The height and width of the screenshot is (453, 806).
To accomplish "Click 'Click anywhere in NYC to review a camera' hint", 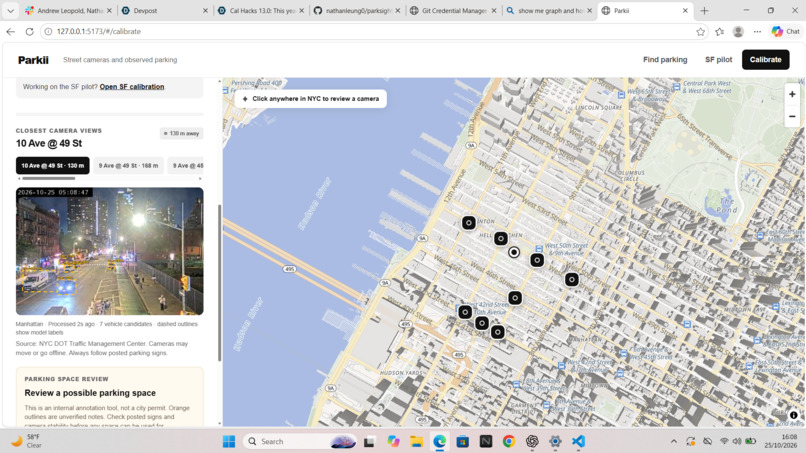I will click(311, 99).
